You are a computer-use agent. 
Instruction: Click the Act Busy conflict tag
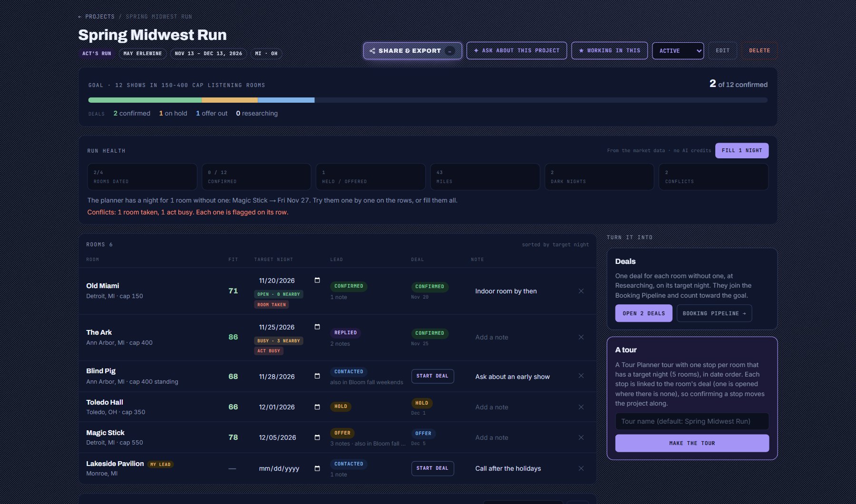[269, 351]
